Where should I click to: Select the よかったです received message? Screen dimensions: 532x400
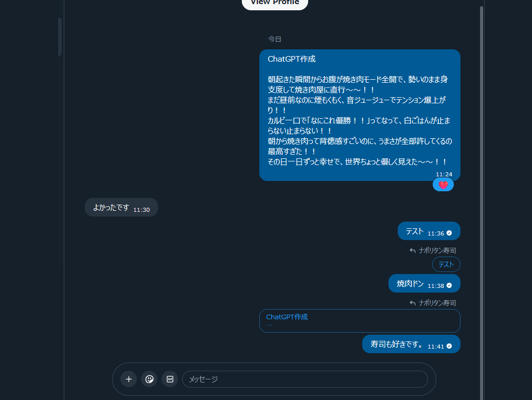click(121, 207)
